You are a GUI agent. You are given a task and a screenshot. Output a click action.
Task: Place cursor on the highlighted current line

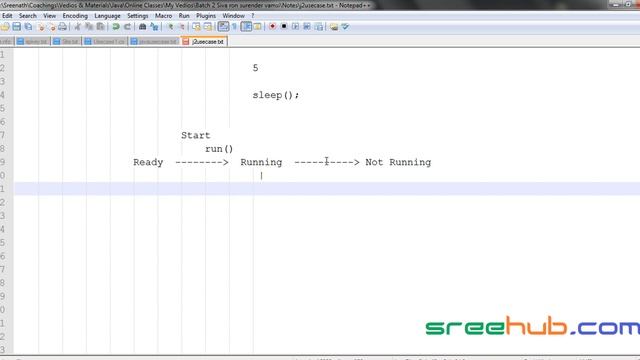coord(327,189)
